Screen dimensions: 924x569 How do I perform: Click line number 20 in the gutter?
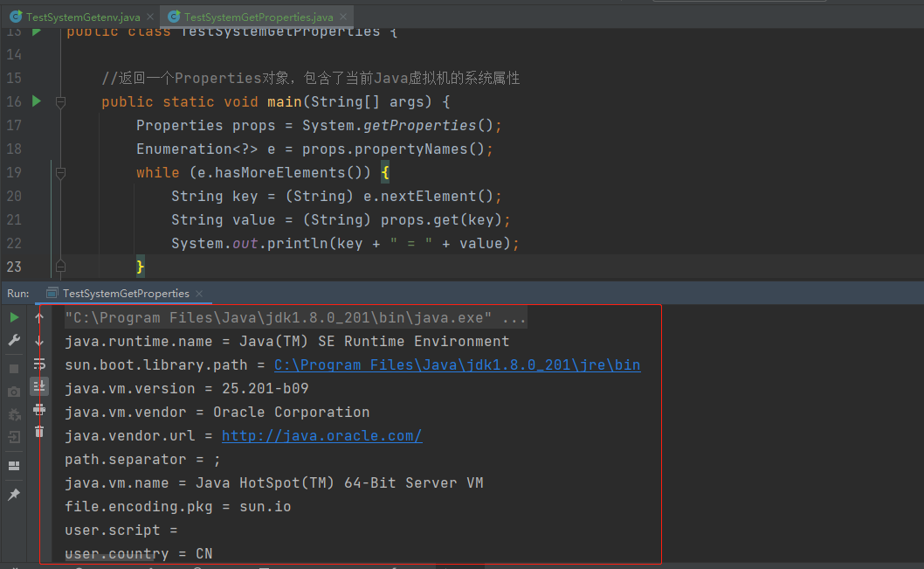tap(14, 196)
